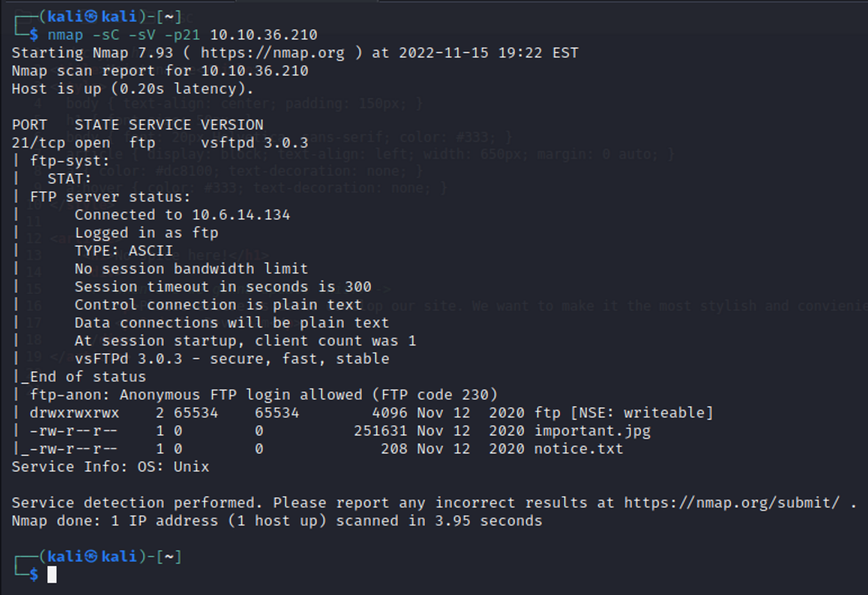
Task: Click the 10.6.14.134 connected IP address
Action: point(241,215)
